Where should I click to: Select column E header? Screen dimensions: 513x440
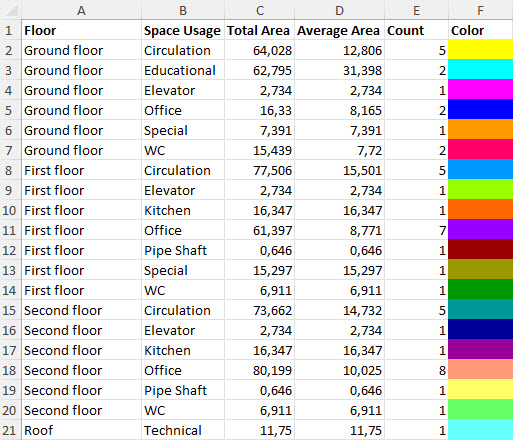(x=416, y=10)
